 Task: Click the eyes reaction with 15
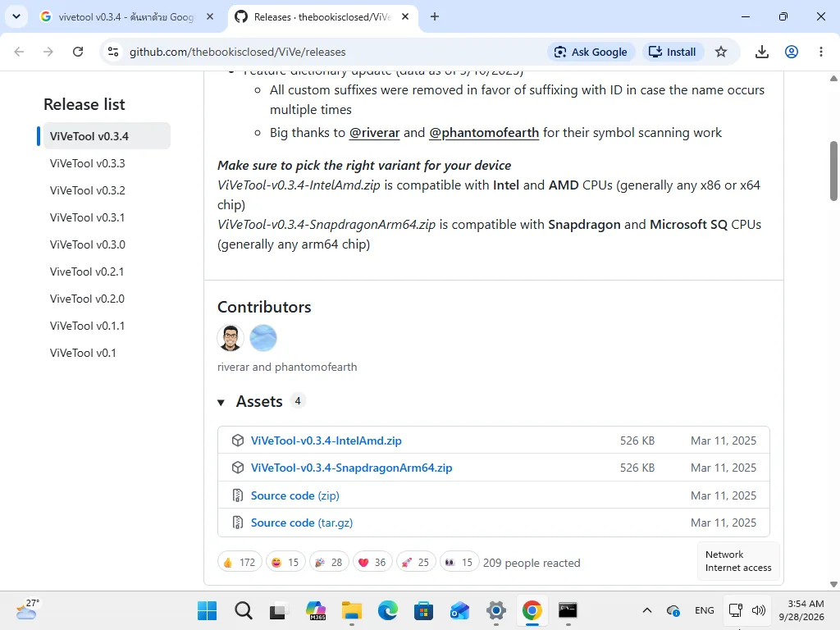tap(459, 562)
